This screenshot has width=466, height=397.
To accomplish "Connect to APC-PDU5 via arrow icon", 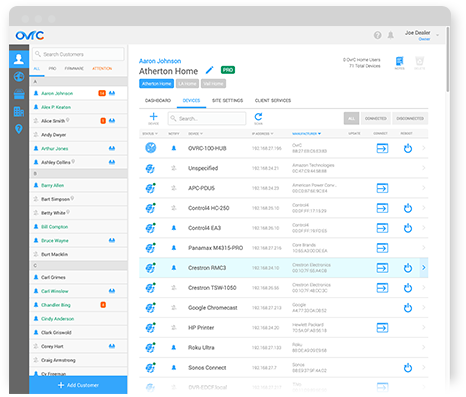I will [382, 188].
